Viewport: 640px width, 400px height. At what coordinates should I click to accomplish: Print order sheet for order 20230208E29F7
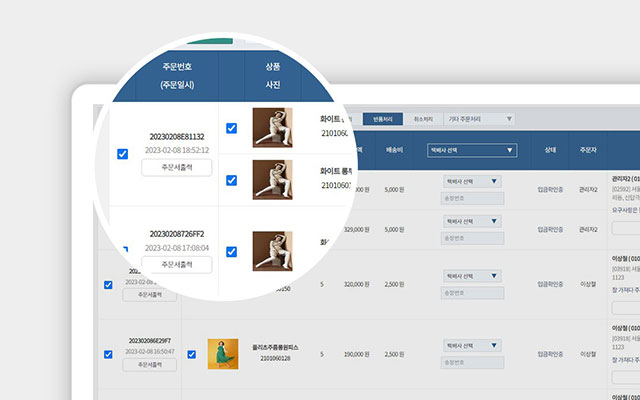[148, 365]
